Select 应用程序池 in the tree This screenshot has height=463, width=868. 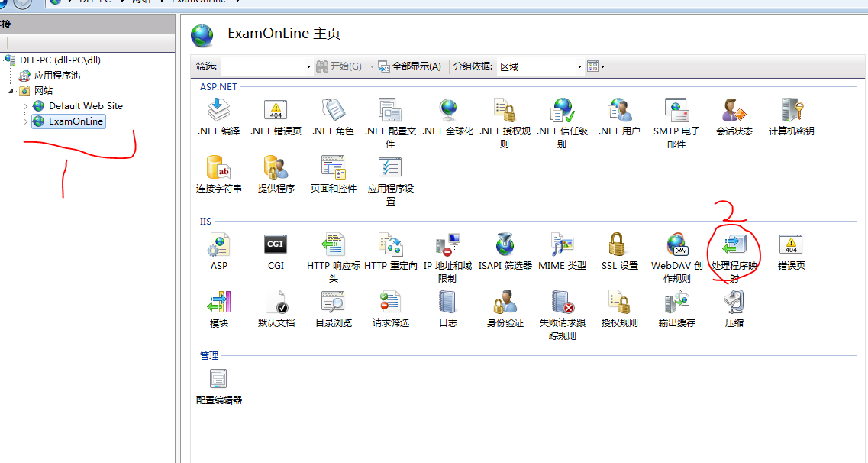(57, 76)
